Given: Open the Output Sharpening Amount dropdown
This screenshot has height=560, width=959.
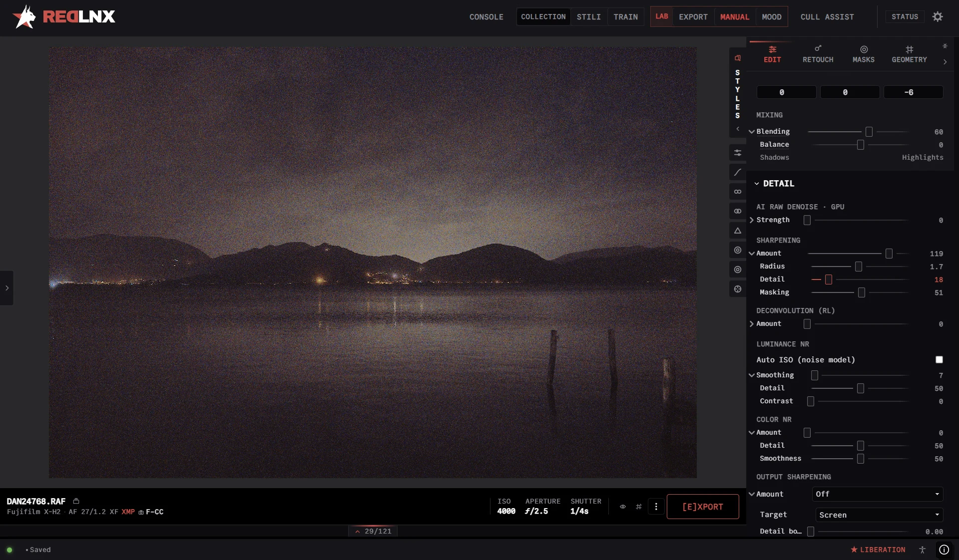Looking at the screenshot, I should [878, 494].
